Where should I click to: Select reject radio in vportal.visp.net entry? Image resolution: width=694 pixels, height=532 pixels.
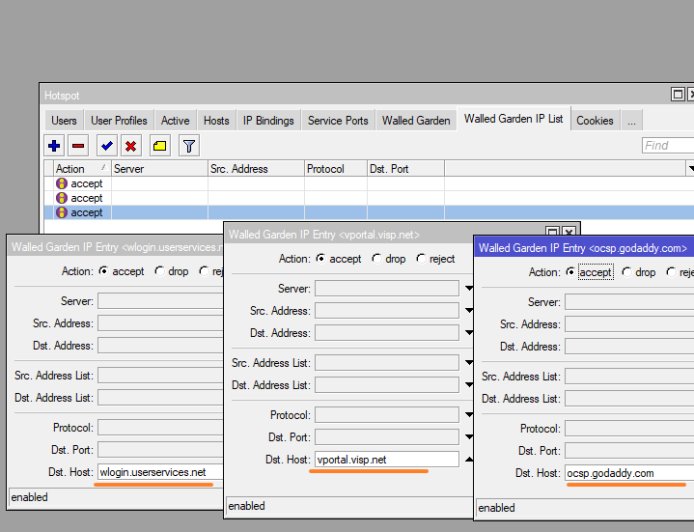(420, 258)
